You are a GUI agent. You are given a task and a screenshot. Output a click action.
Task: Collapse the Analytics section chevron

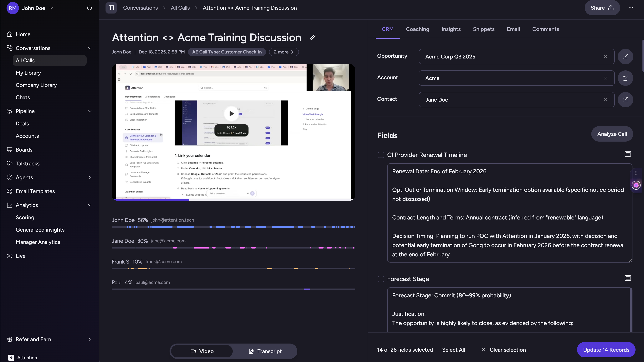pyautogui.click(x=89, y=205)
